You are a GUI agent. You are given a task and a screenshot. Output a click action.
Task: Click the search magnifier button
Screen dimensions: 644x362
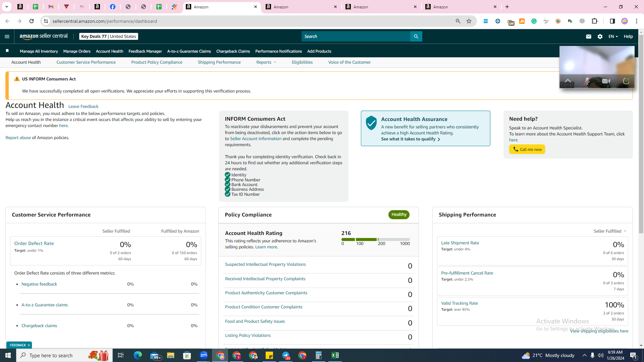416,37
